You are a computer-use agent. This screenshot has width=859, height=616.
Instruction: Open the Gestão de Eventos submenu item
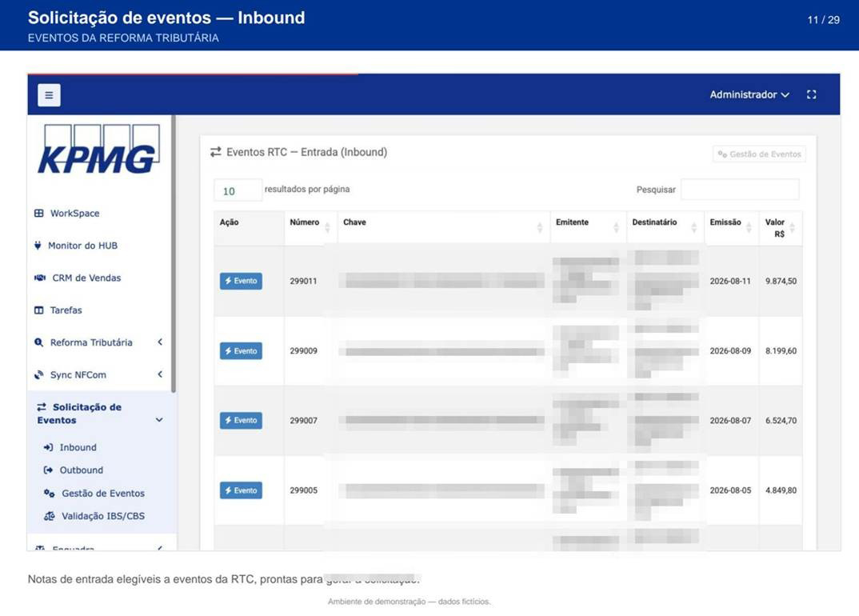point(94,494)
